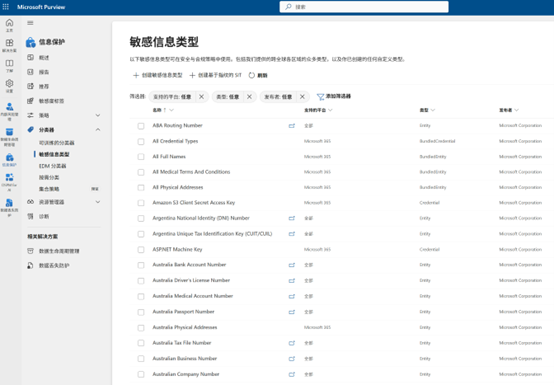Click 创建敏感信息类型 create button

[158, 75]
